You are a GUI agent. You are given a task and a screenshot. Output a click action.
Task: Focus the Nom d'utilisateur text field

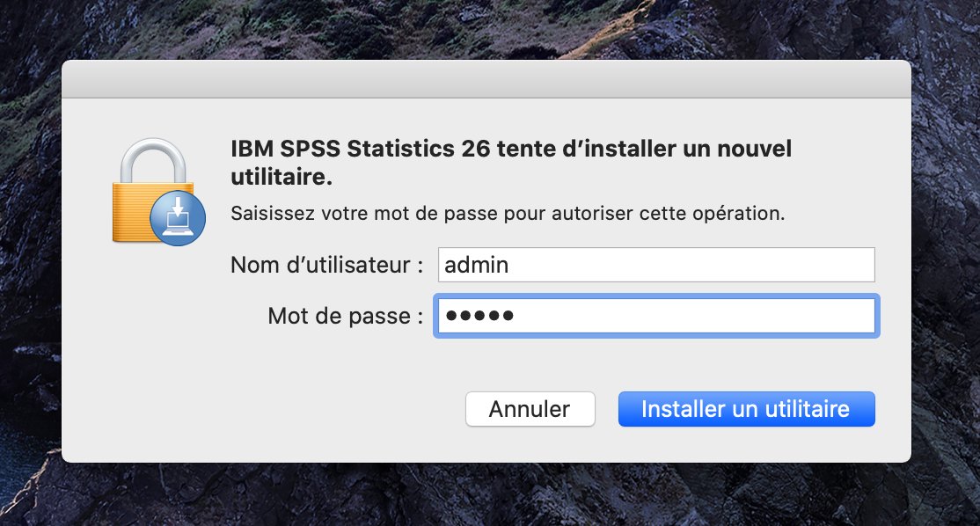coord(655,265)
